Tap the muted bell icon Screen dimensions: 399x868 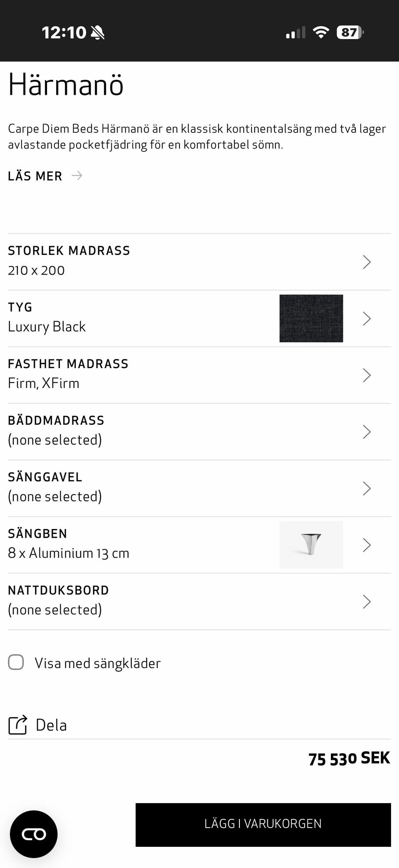point(98,32)
